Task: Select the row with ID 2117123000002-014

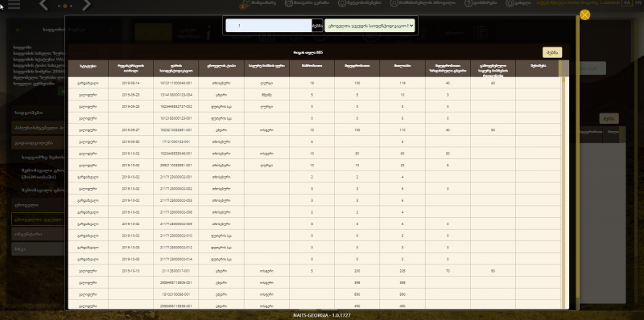Action: [314, 259]
